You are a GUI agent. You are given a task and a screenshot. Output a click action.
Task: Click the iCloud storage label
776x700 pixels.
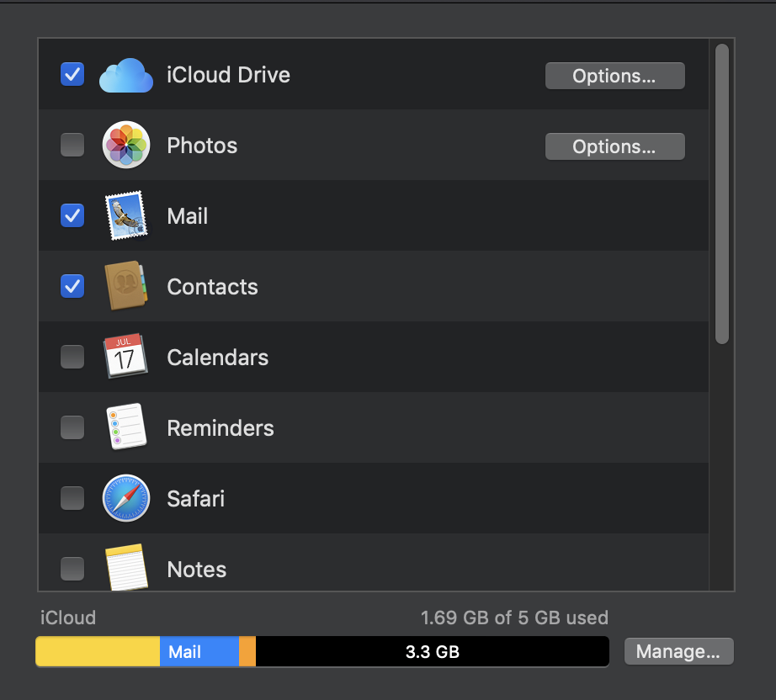click(68, 618)
